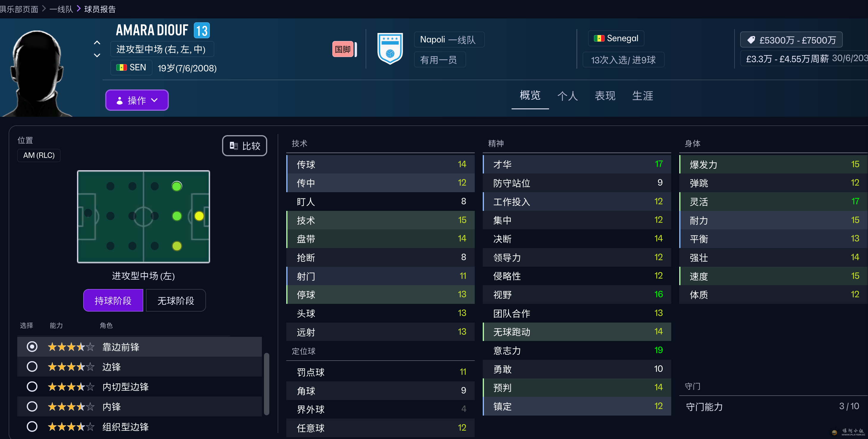Viewport: 868px width, 439px height.
Task: Select the 边锋 role radio button
Action: pyautogui.click(x=32, y=367)
